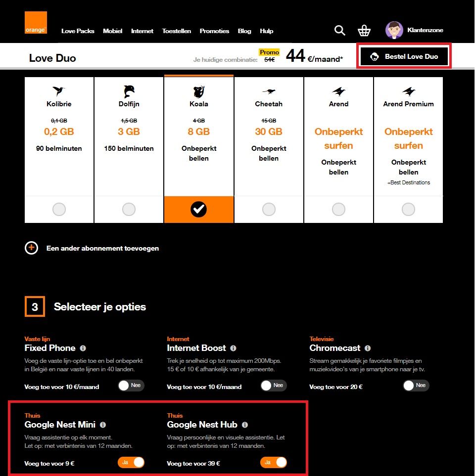Image resolution: width=475 pixels, height=476 pixels.
Task: Open the Promoties link
Action: click(x=214, y=31)
